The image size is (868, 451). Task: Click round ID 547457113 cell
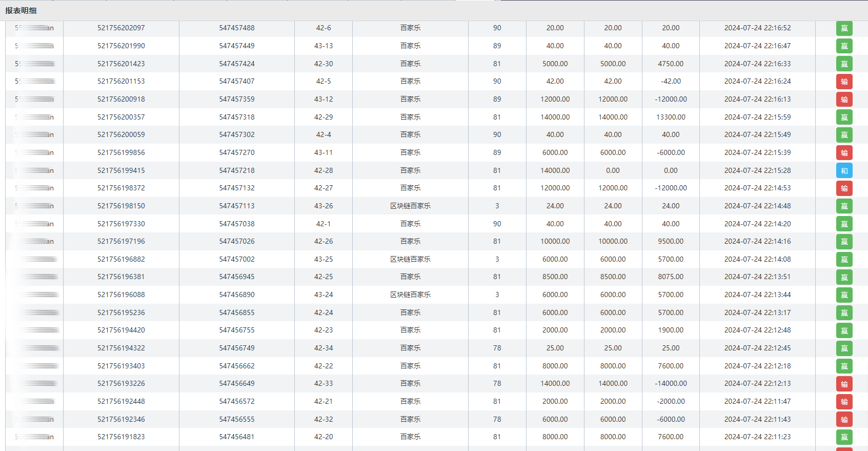(x=236, y=206)
